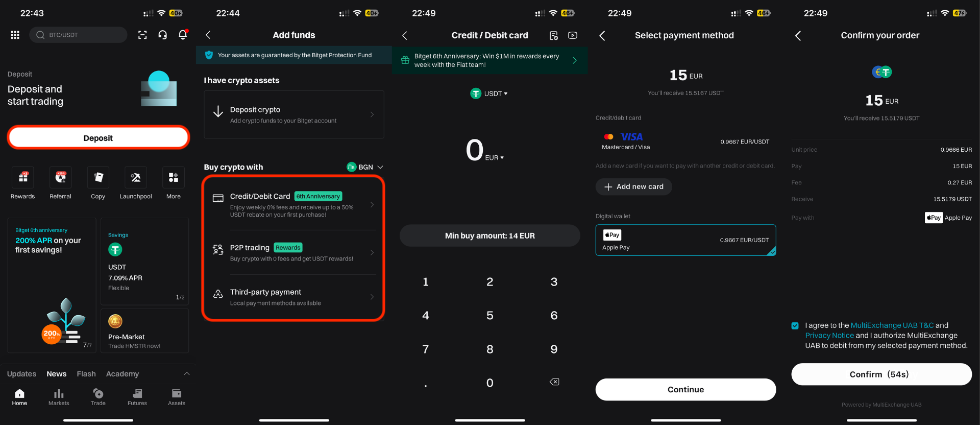Open the Privacy Notice link

tap(829, 336)
